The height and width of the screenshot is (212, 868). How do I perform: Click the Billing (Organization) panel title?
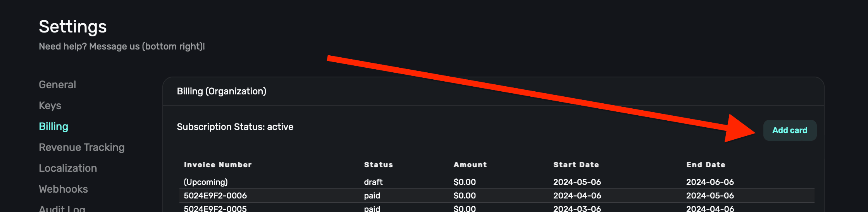click(x=221, y=91)
